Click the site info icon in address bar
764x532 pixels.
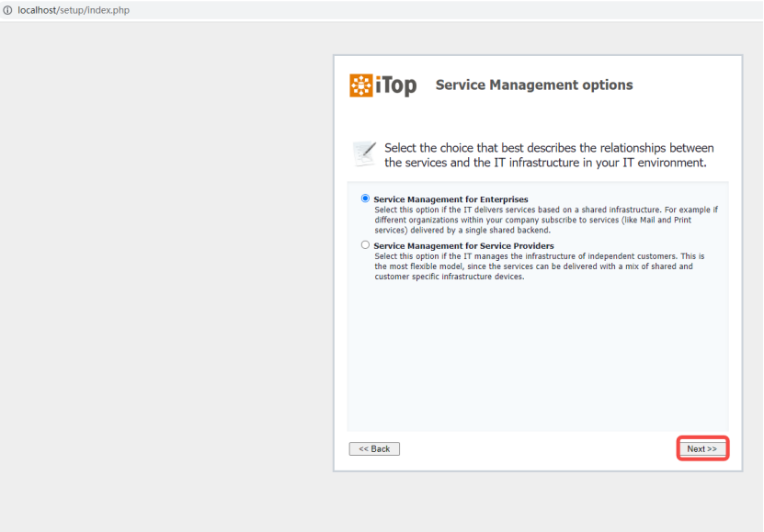tap(7, 10)
